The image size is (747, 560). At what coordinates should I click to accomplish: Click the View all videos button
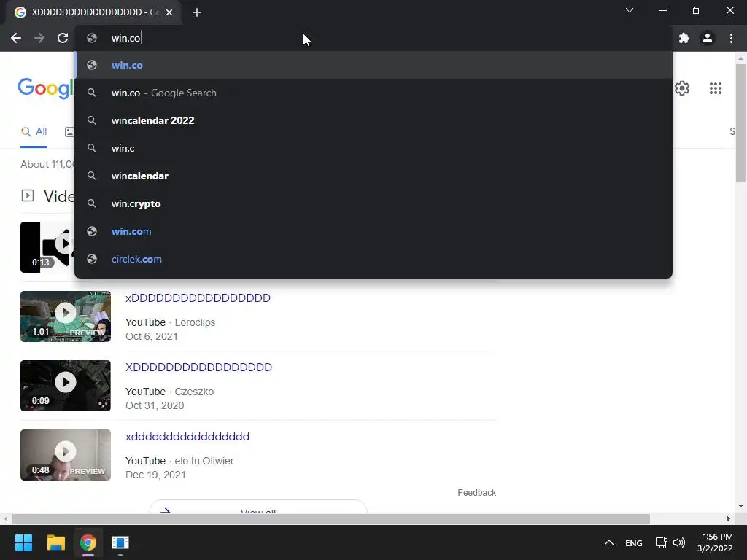[x=258, y=507]
